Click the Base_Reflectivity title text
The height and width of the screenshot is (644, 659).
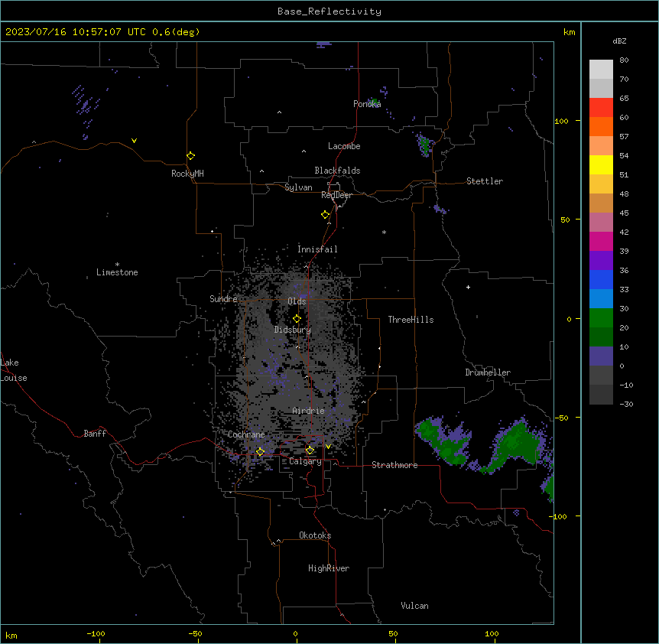click(329, 11)
